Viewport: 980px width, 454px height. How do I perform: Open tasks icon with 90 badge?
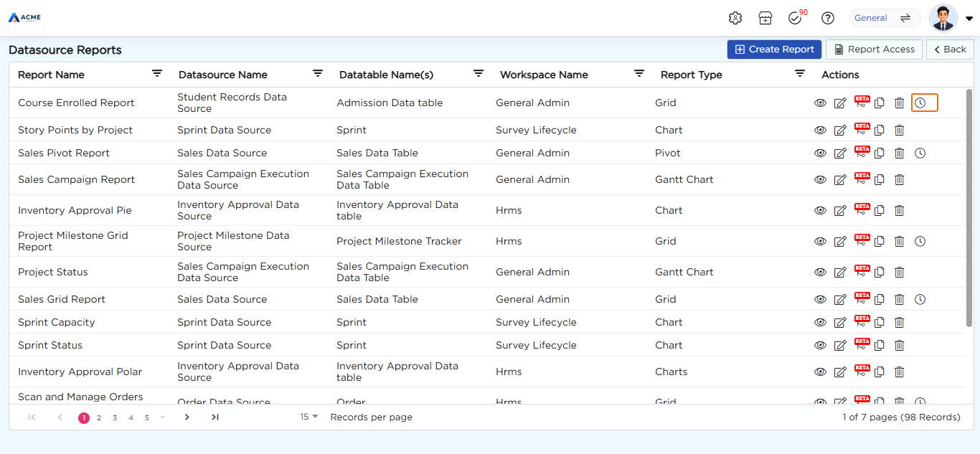click(x=796, y=17)
